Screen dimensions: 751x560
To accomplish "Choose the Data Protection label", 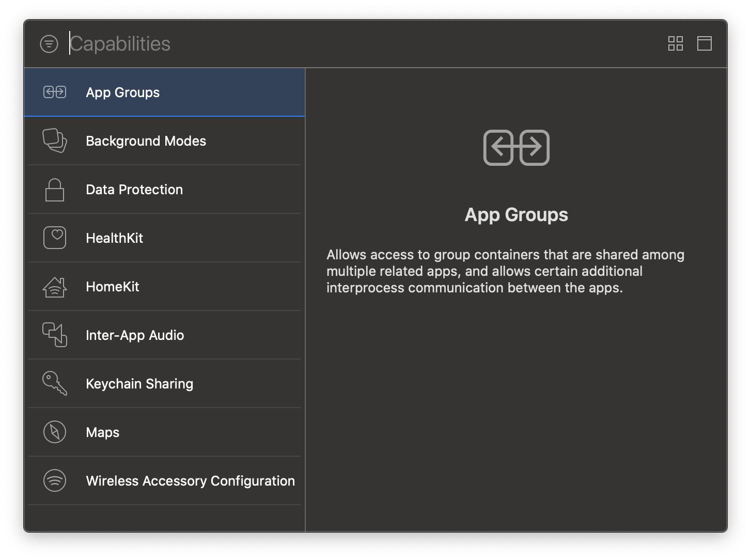I will 134,190.
